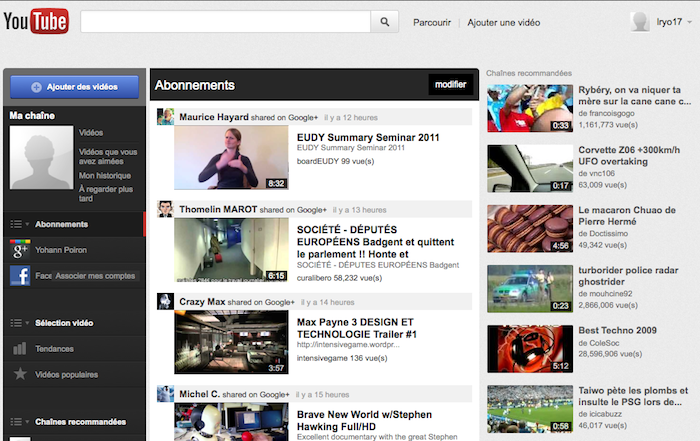Expand the Chaînes recommandées sidebar section
The width and height of the screenshot is (700, 441).
[19, 422]
